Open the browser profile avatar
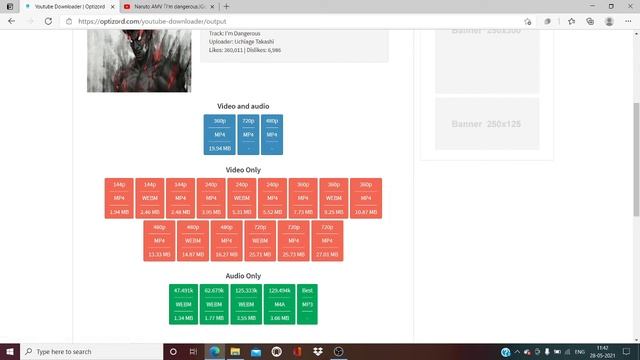 point(609,21)
